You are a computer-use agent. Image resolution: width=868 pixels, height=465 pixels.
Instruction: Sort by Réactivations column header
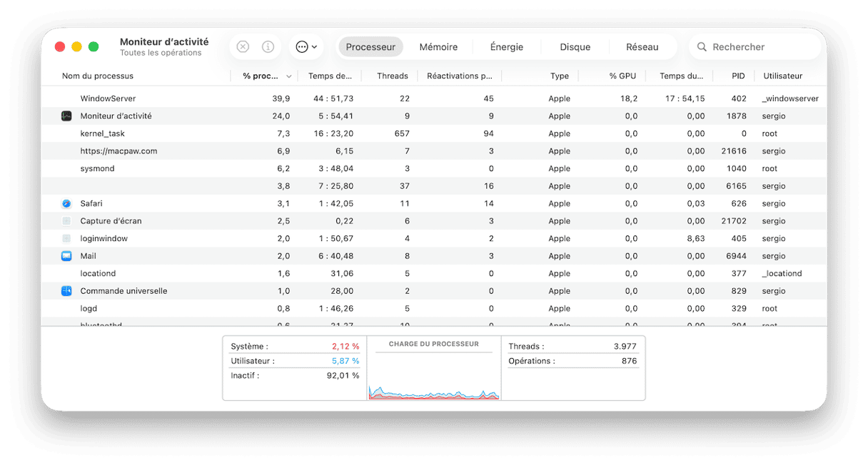point(460,76)
